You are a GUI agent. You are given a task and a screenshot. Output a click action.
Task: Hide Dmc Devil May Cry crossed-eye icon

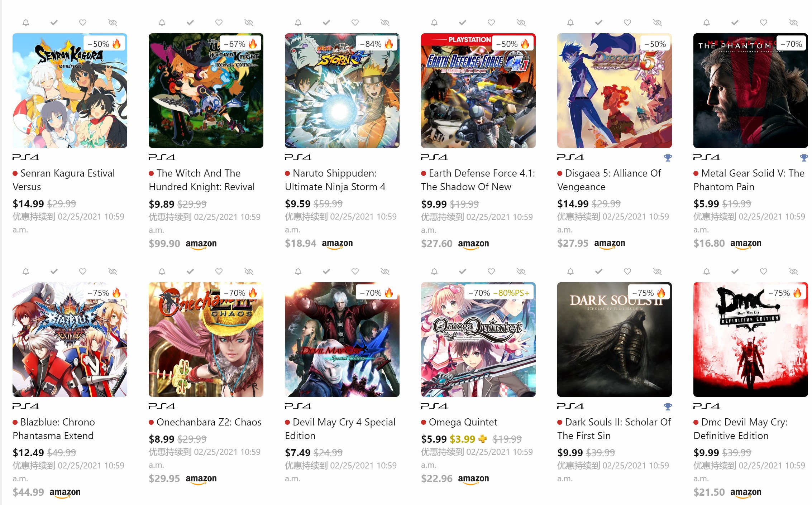794,271
